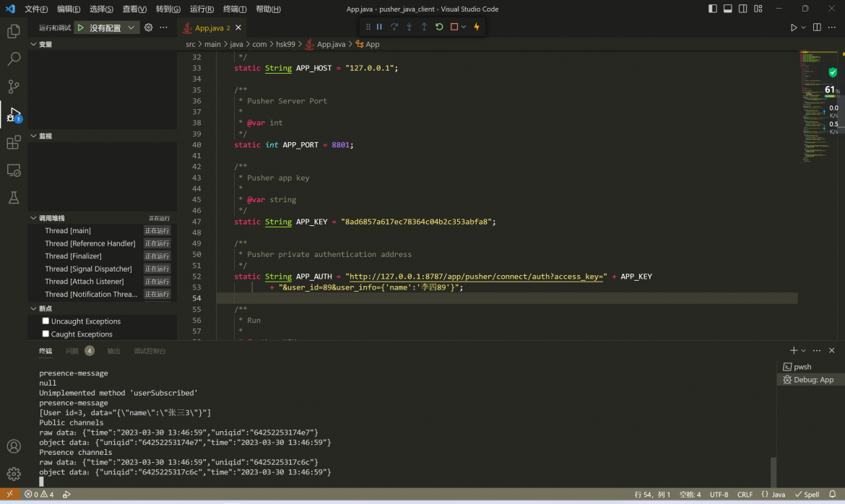Screen dimensions: 845x504
Task: Open the 编辑(E) menu
Action: [x=69, y=9]
